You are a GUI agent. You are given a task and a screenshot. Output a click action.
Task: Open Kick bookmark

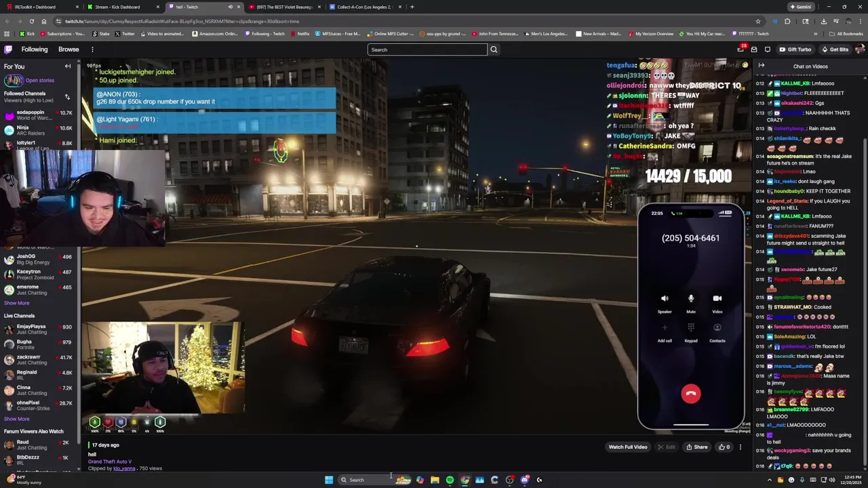[x=28, y=33]
